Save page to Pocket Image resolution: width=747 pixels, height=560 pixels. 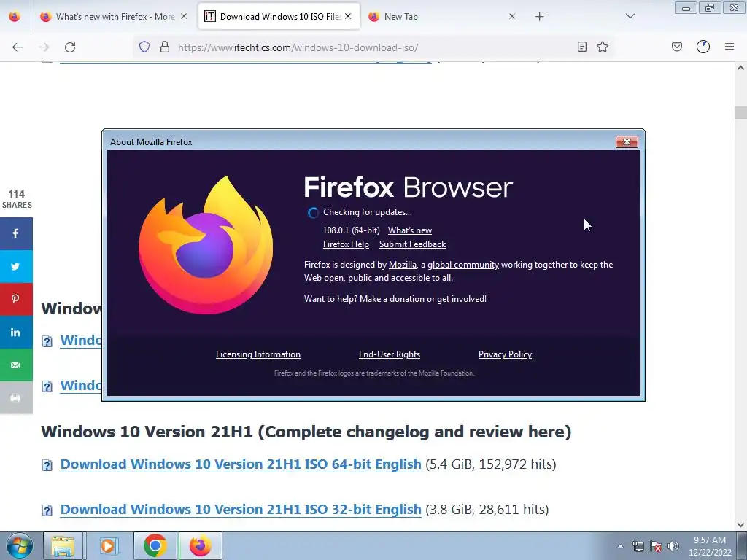coord(677,47)
